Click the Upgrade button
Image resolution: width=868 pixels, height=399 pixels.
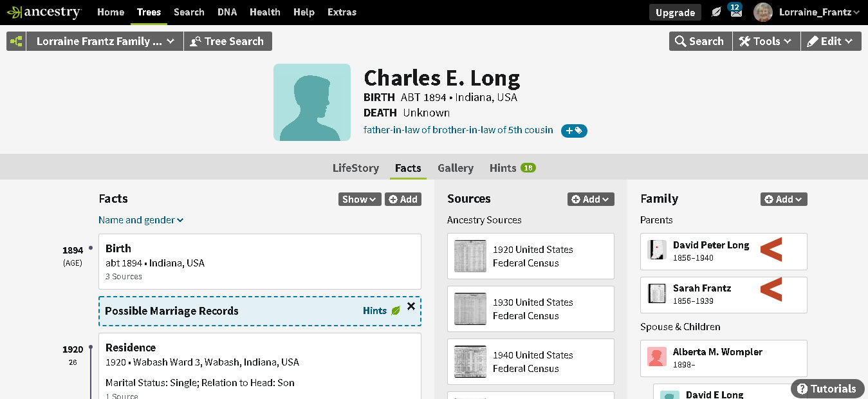tap(675, 12)
